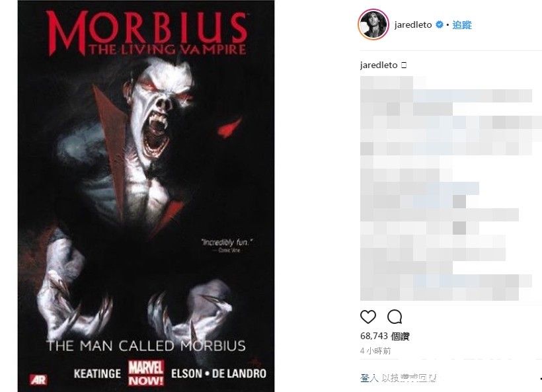Click the Marvel NOW! logo on cover

click(146, 373)
